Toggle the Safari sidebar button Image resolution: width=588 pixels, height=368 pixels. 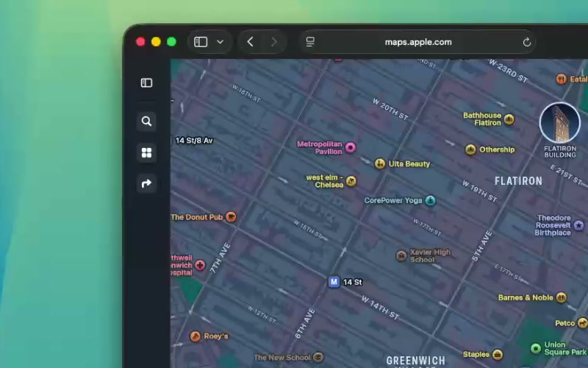coord(201,42)
